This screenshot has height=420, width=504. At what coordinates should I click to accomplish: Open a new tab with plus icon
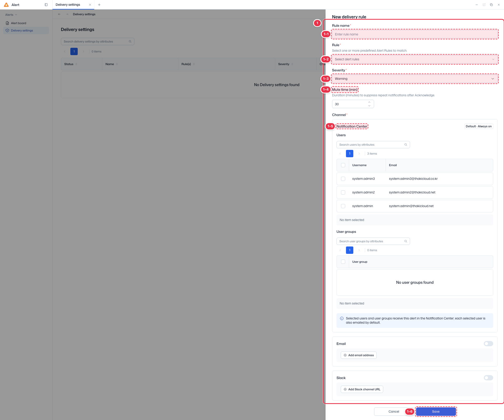[x=99, y=5]
